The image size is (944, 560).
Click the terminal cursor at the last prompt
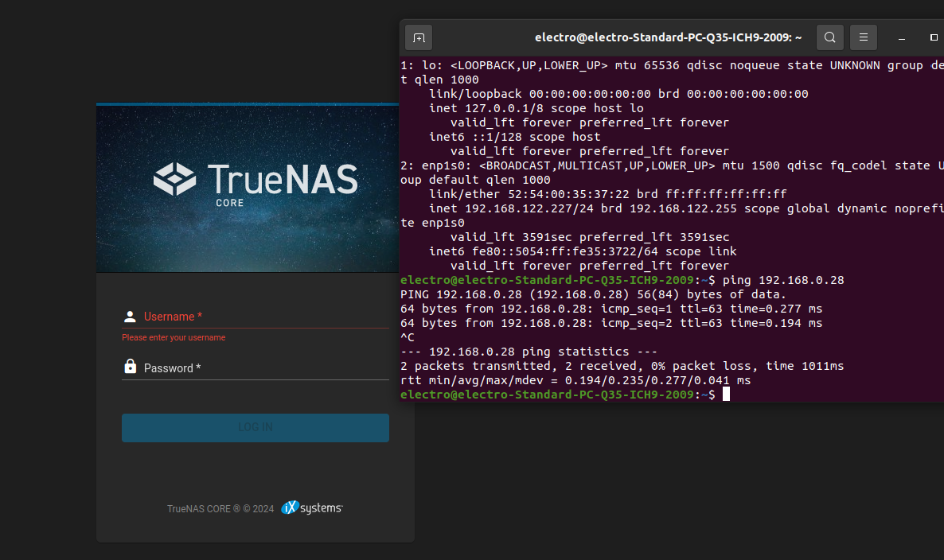[x=726, y=394]
